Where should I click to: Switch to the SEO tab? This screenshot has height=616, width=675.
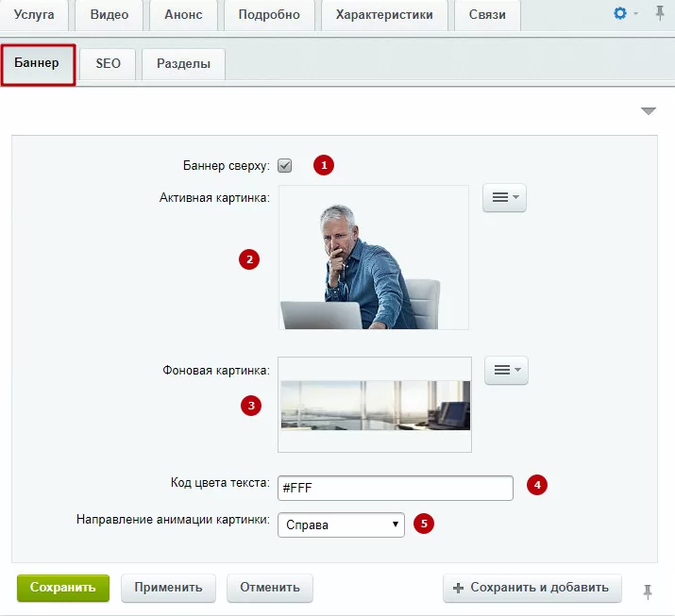click(108, 63)
